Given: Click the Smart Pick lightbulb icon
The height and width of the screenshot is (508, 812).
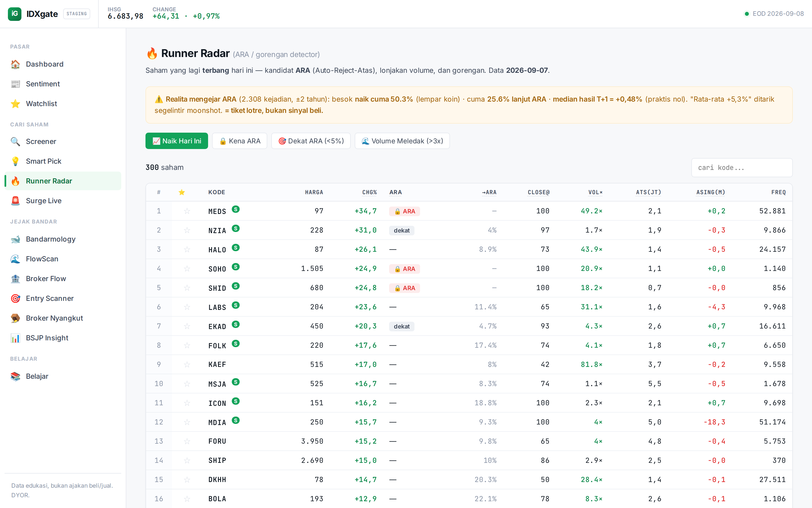Looking at the screenshot, I should pos(16,161).
